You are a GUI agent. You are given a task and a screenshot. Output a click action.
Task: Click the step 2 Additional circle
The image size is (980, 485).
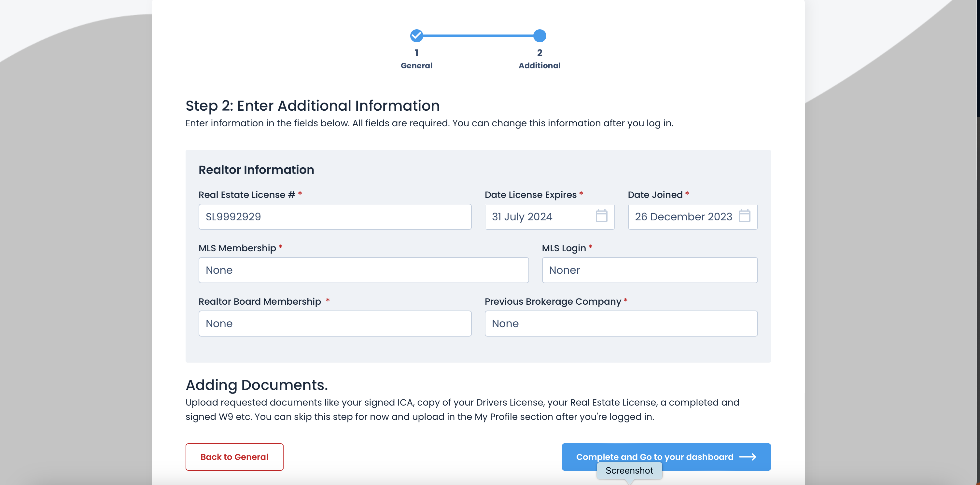click(x=539, y=36)
